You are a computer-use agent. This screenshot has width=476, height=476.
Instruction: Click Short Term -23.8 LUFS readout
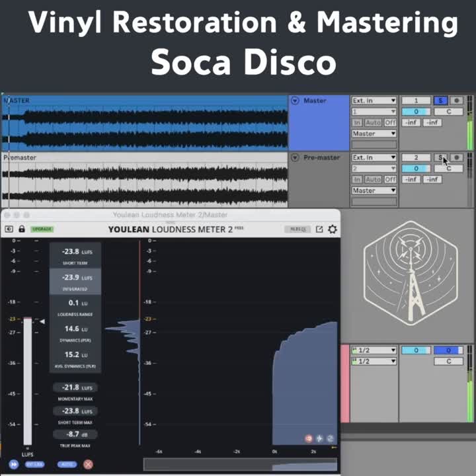(x=75, y=256)
